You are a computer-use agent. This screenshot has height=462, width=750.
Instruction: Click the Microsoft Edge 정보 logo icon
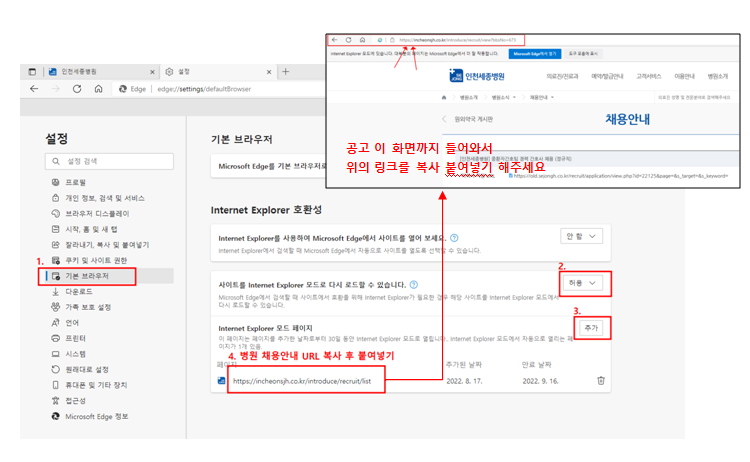coord(55,417)
